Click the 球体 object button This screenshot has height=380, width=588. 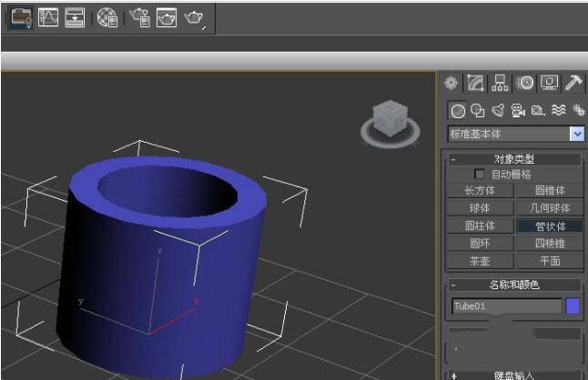(x=480, y=208)
